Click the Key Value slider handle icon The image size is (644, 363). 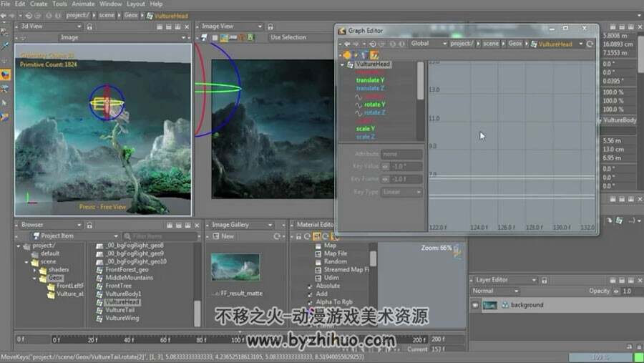point(385,167)
